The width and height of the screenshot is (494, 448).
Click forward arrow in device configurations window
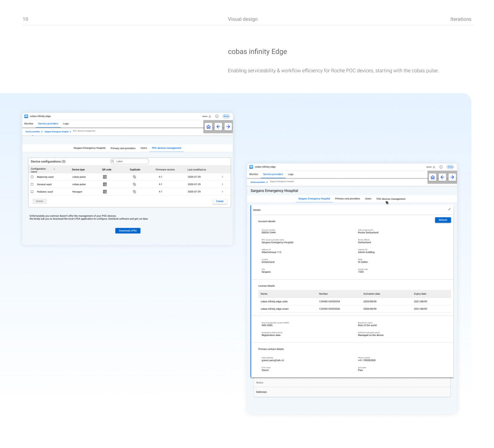[228, 127]
